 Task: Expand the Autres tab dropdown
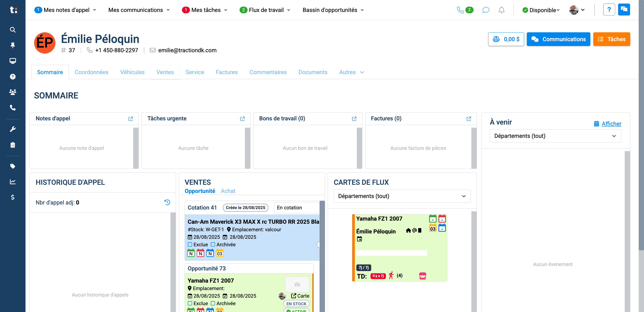351,72
